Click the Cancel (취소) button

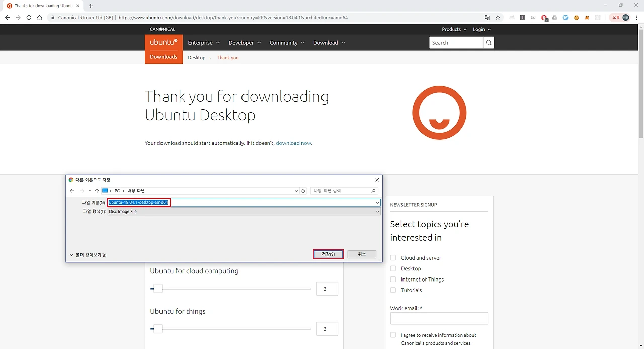pyautogui.click(x=362, y=254)
